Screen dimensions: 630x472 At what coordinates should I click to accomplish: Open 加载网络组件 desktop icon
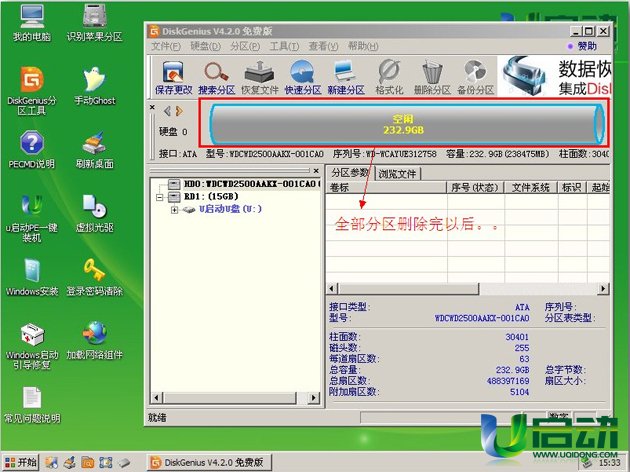point(94,341)
